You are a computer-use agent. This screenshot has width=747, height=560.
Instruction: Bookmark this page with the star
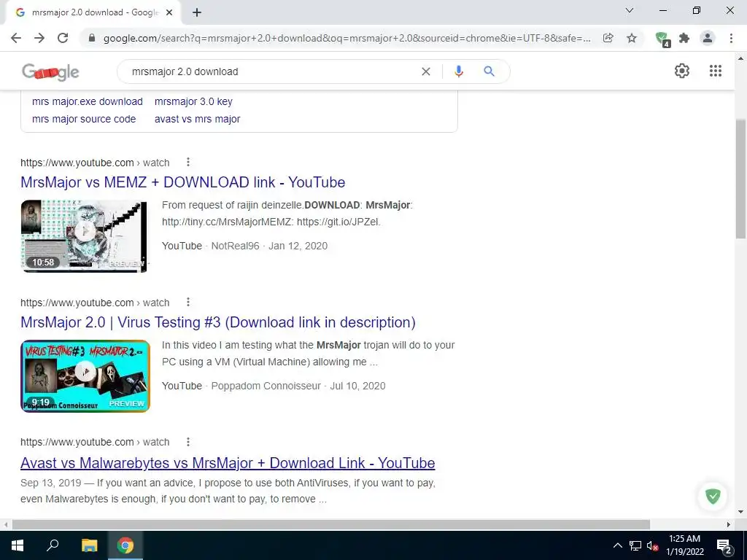632,38
